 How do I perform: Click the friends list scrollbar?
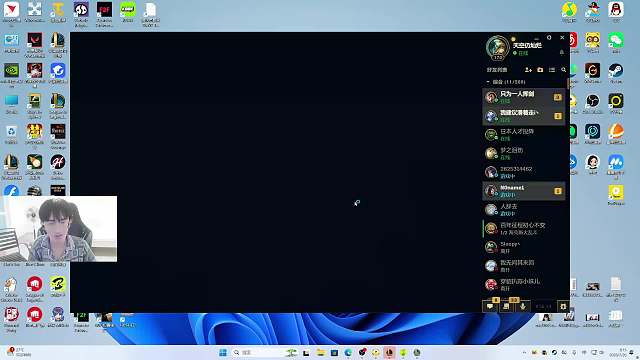[568, 84]
